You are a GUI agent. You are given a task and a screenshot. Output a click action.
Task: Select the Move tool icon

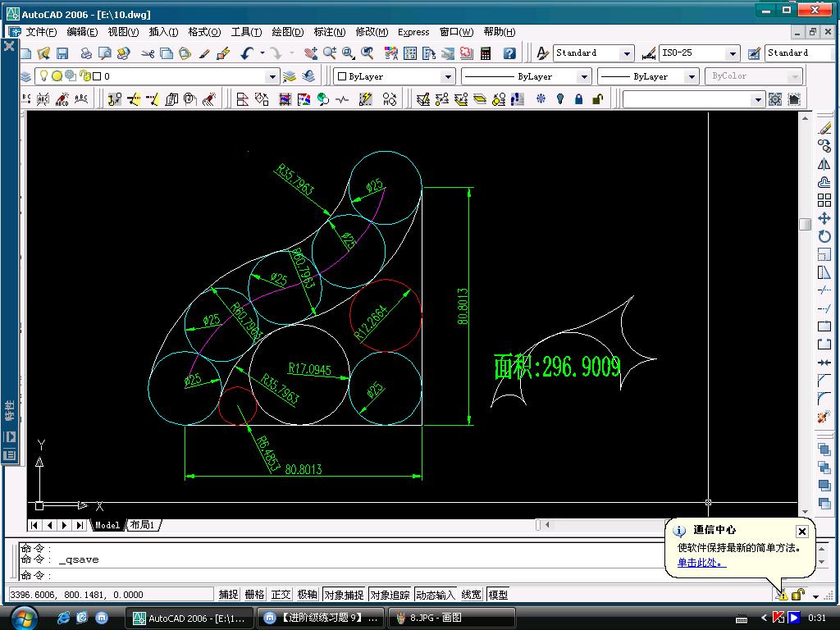824,218
